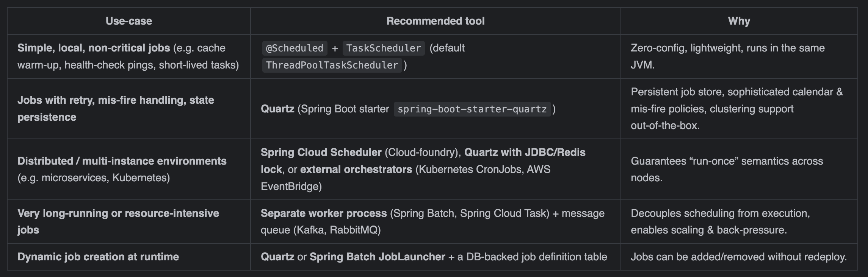Click bold Quartz text before Spring Boot starter
868x277 pixels.
tap(277, 109)
